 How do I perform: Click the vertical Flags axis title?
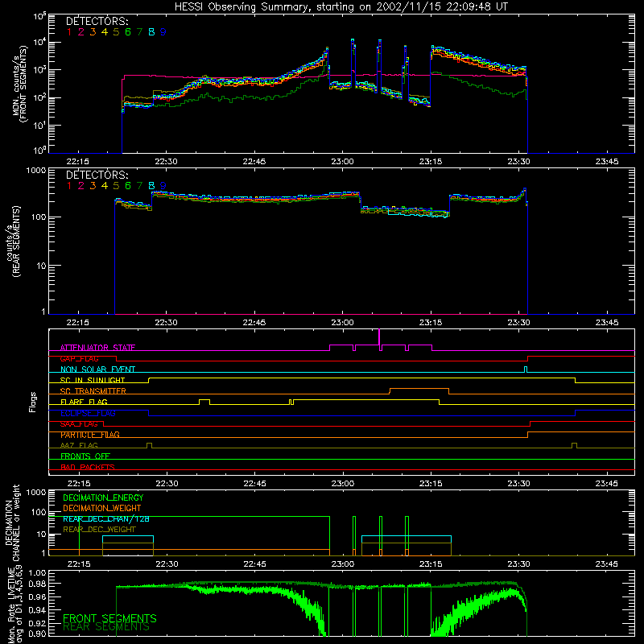pos(33,402)
